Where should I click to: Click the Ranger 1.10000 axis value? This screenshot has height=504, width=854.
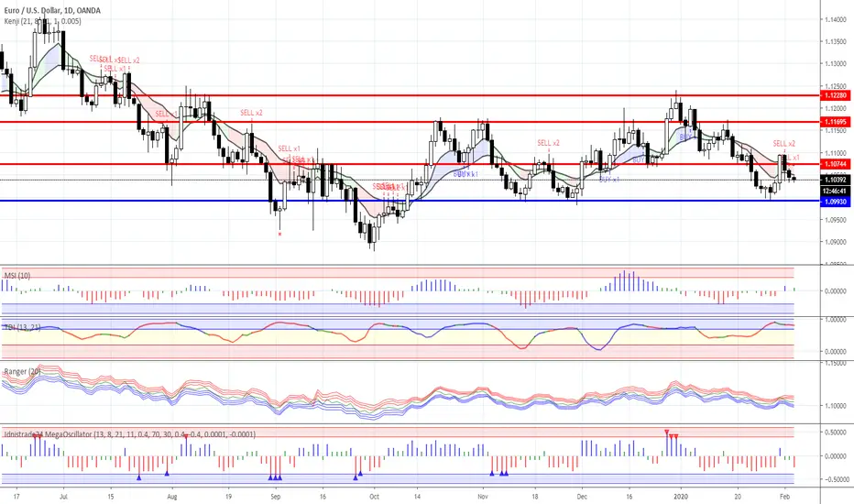point(836,406)
